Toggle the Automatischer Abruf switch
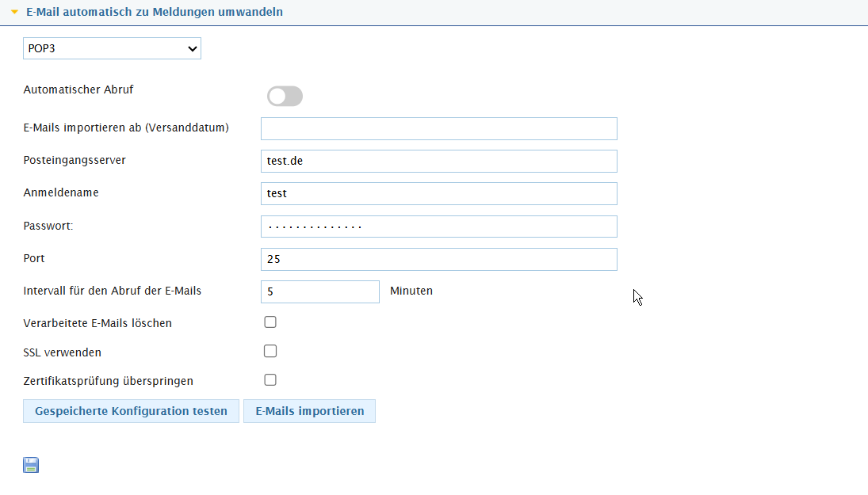The width and height of the screenshot is (868, 495). [285, 97]
